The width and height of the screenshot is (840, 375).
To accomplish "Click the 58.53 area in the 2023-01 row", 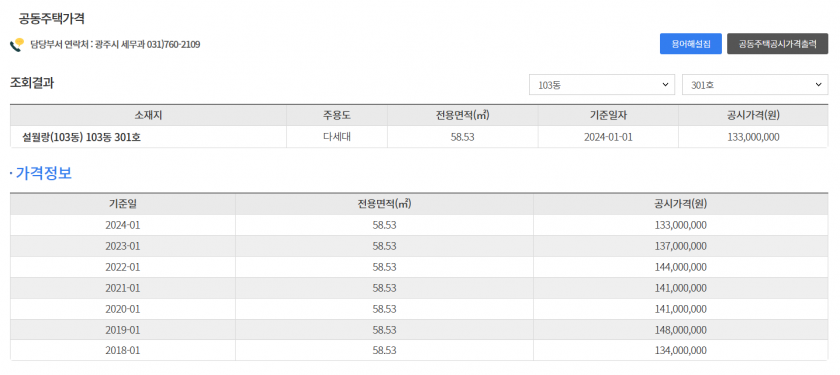I will point(384,246).
